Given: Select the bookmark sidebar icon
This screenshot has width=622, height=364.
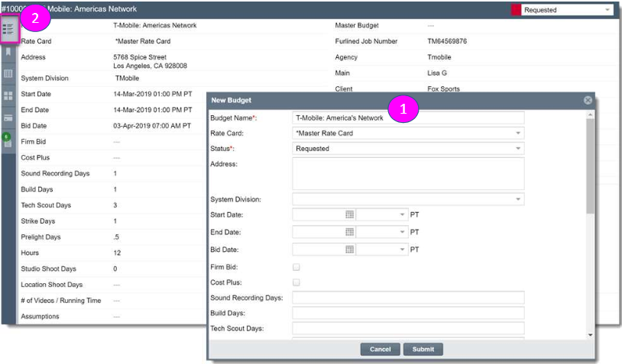Looking at the screenshot, I should 8,52.
